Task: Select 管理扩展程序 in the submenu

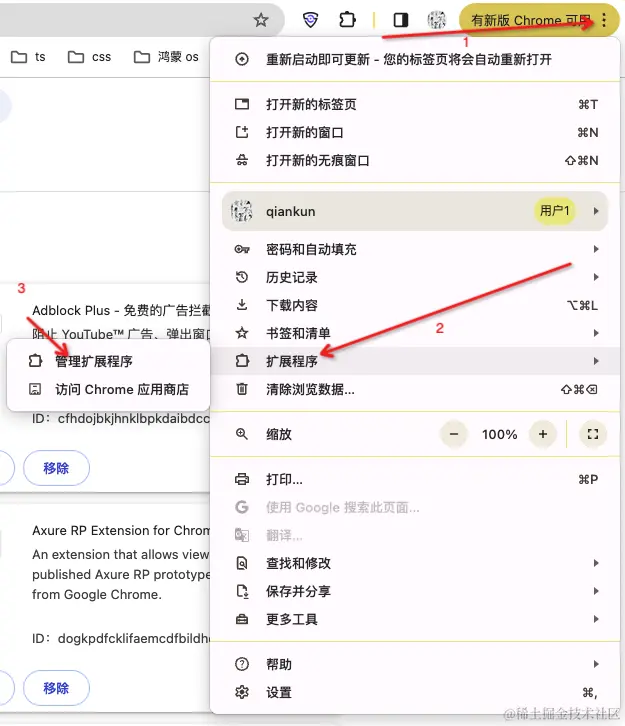Action: click(x=108, y=361)
